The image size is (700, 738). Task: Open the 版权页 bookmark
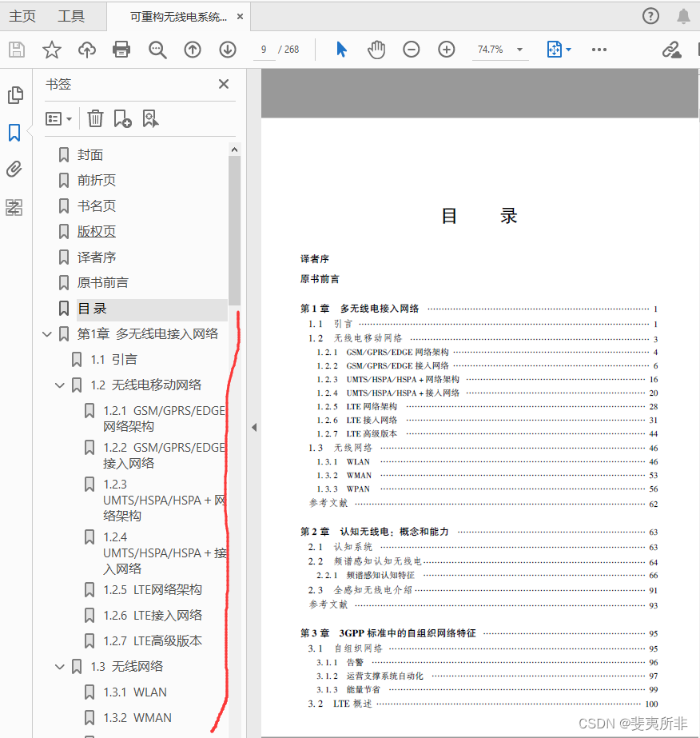pos(97,232)
